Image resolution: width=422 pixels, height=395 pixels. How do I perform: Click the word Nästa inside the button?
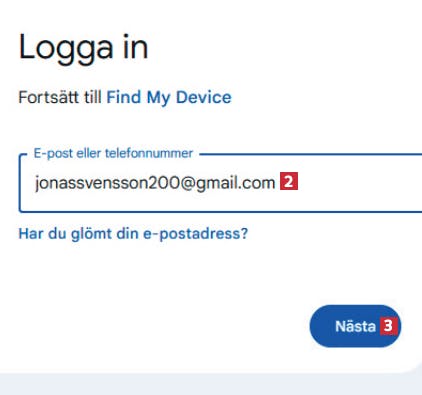(355, 326)
